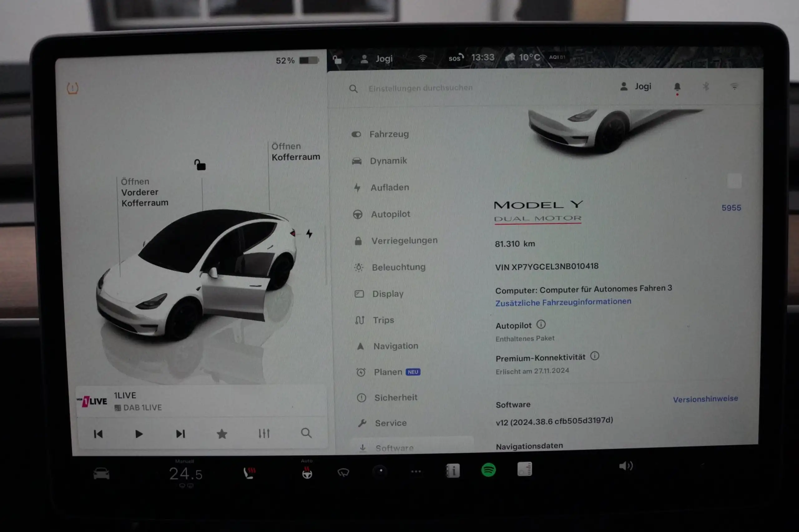This screenshot has height=532, width=799.
Task: Select the Planen NEU settings menu
Action: click(388, 372)
